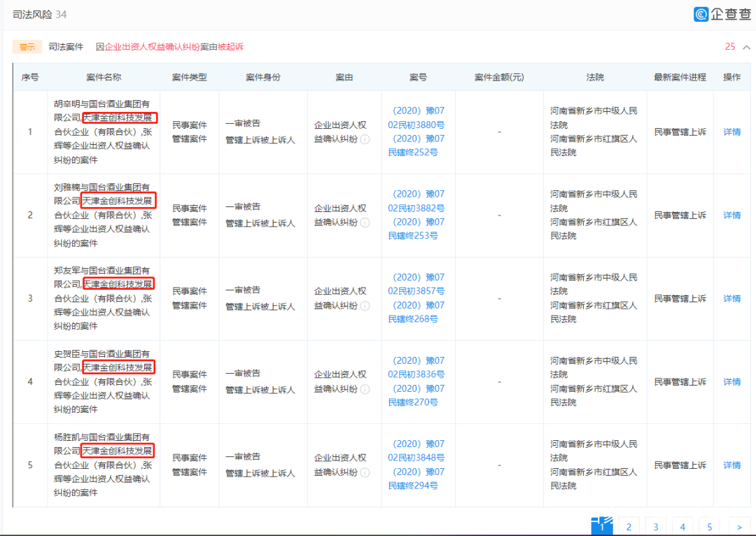Go to page 3 of results

656,527
